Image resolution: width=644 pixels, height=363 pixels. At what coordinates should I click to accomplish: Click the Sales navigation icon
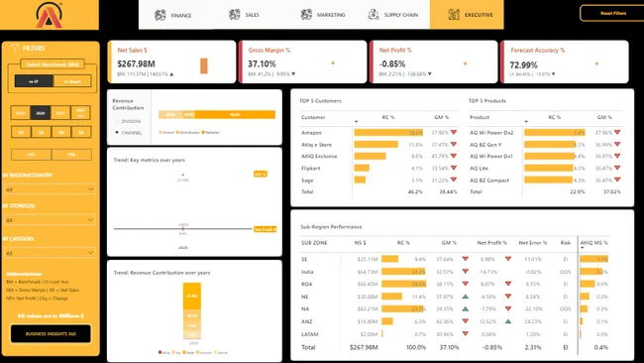coord(234,15)
